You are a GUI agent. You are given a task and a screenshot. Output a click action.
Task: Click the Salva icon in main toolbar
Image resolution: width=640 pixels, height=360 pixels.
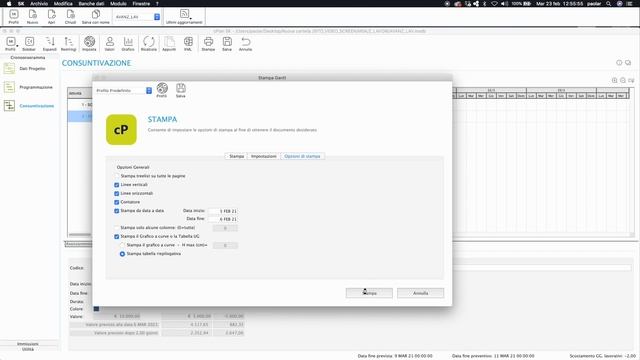pos(227,44)
